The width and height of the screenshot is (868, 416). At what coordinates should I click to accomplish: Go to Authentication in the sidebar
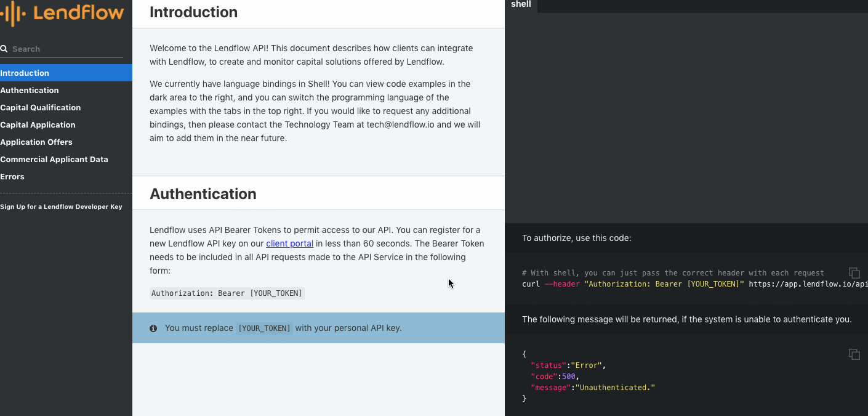66,90
